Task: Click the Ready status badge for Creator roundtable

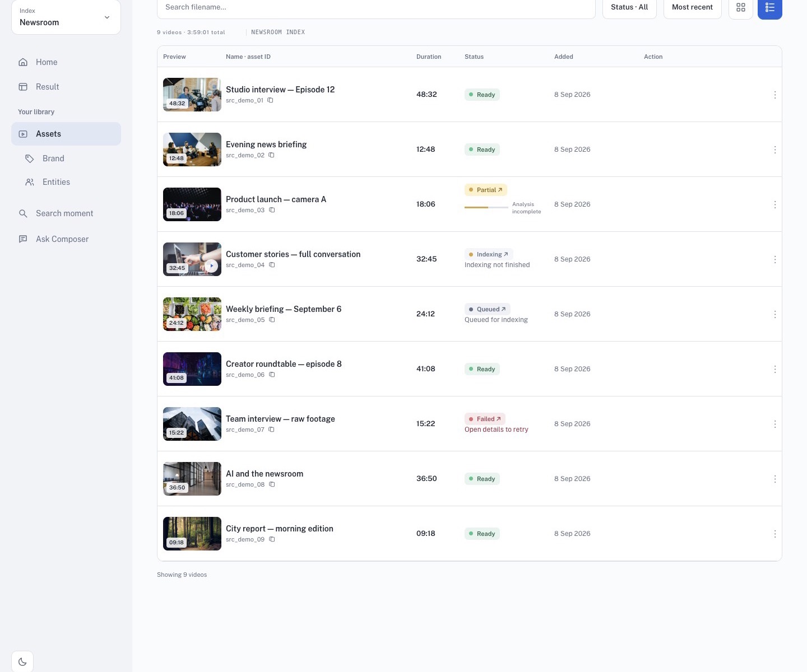Action: click(x=482, y=369)
